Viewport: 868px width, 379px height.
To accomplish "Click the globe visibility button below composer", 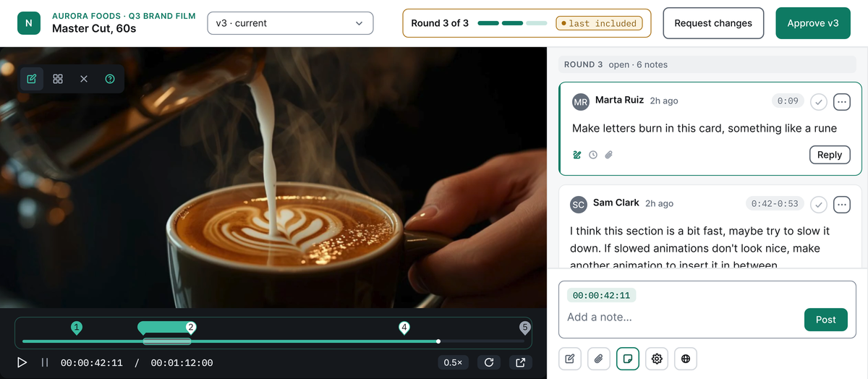I will pyautogui.click(x=686, y=359).
